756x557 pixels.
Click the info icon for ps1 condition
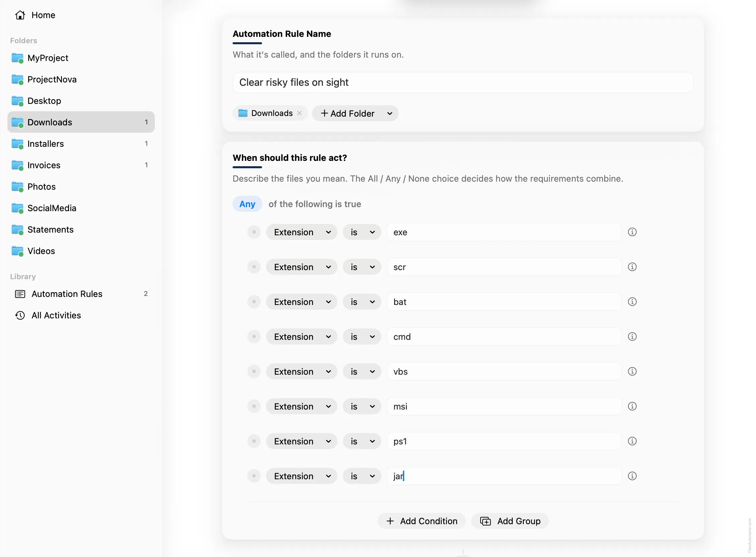coord(632,441)
